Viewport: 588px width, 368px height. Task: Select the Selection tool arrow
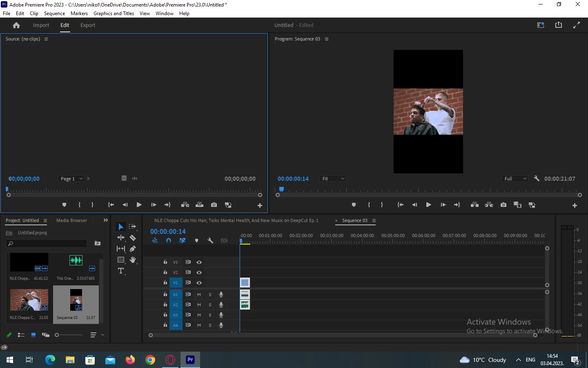click(121, 227)
